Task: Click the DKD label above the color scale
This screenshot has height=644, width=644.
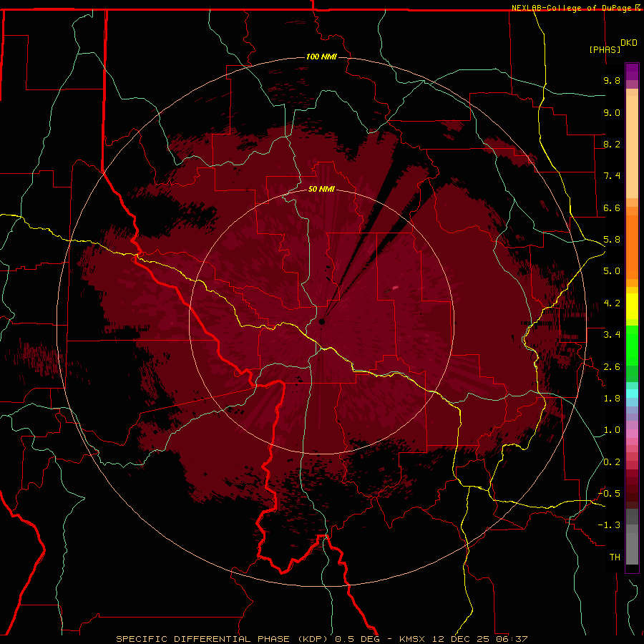Action: [629, 43]
